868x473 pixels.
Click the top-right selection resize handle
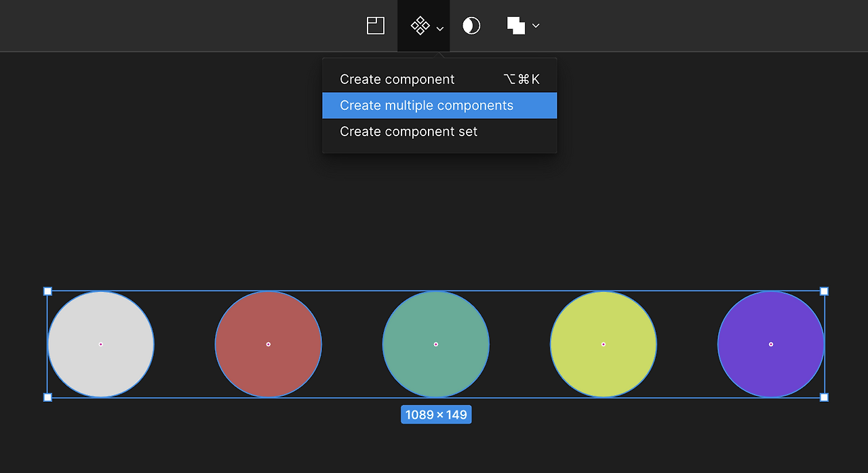click(824, 291)
